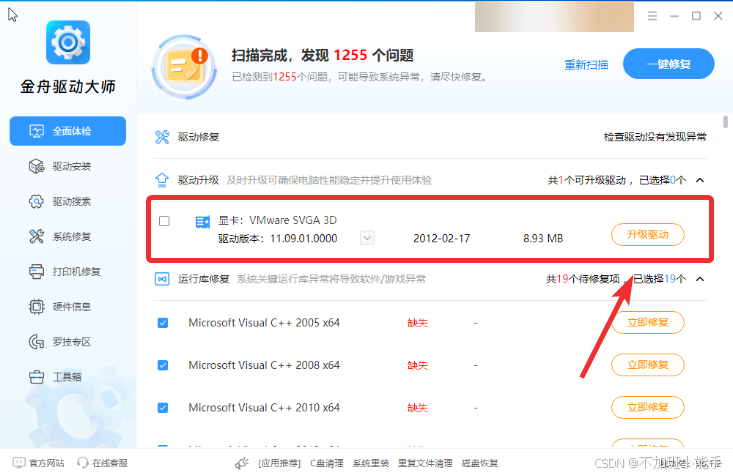
Task: Click the date 2012-02-17
Action: [x=442, y=238]
